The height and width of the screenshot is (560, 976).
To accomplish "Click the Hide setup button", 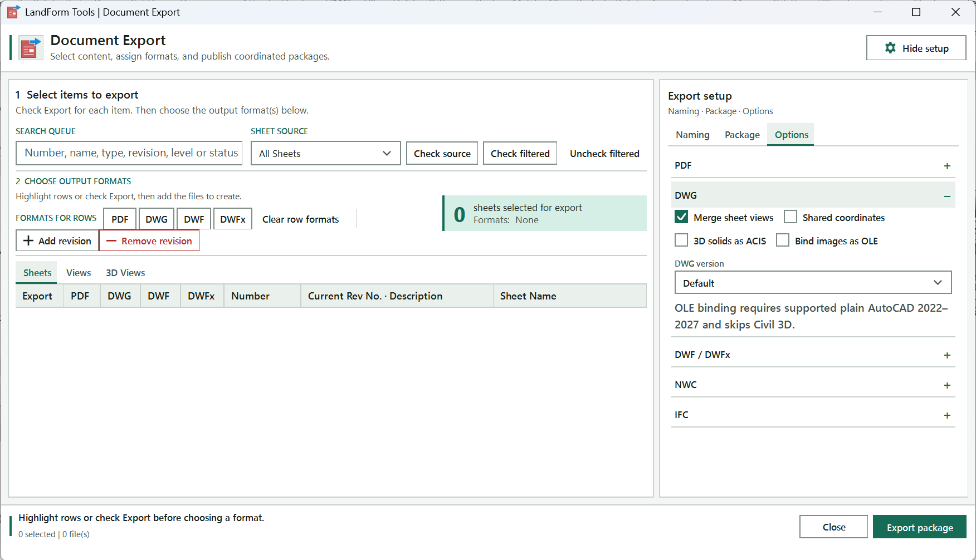I will 916,48.
